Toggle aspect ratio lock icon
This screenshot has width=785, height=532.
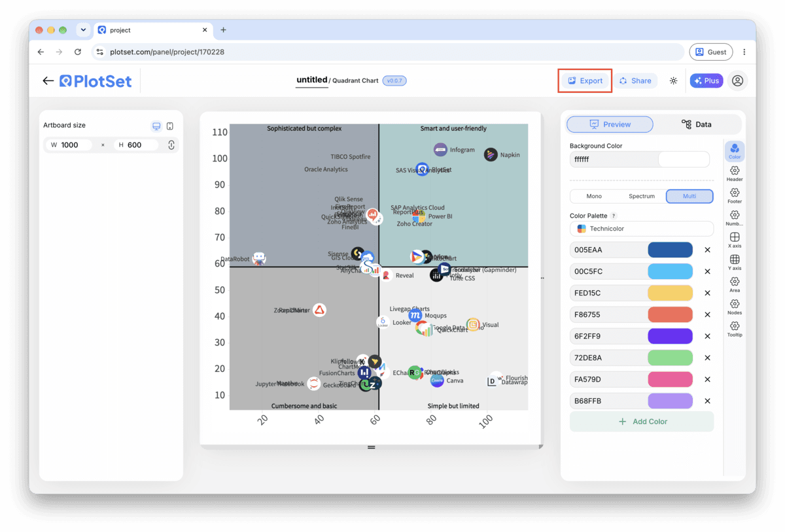171,145
